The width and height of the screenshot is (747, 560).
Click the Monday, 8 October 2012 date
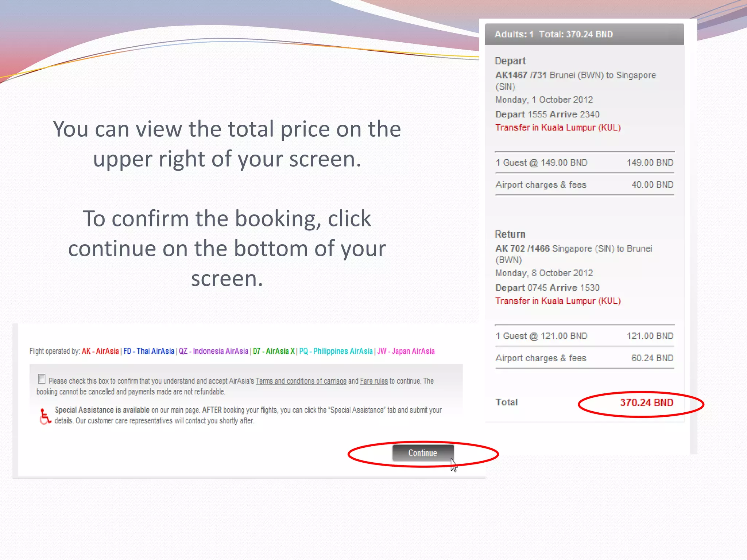[x=544, y=273]
